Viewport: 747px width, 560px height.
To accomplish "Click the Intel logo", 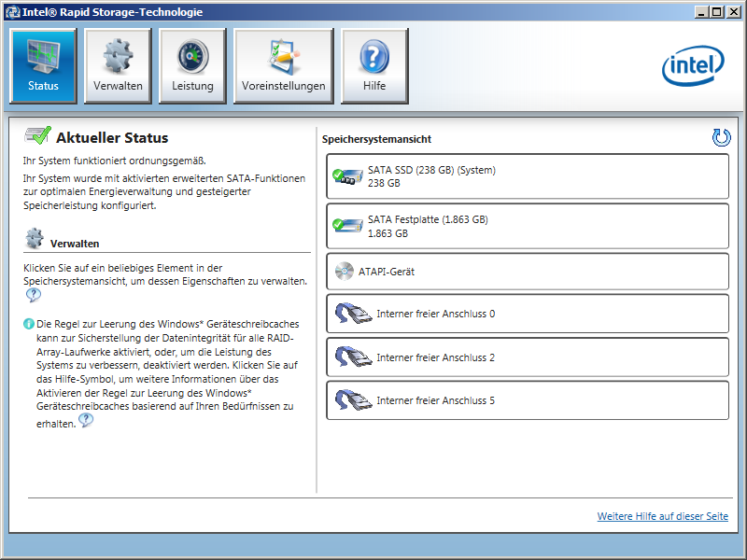I will [x=693, y=65].
